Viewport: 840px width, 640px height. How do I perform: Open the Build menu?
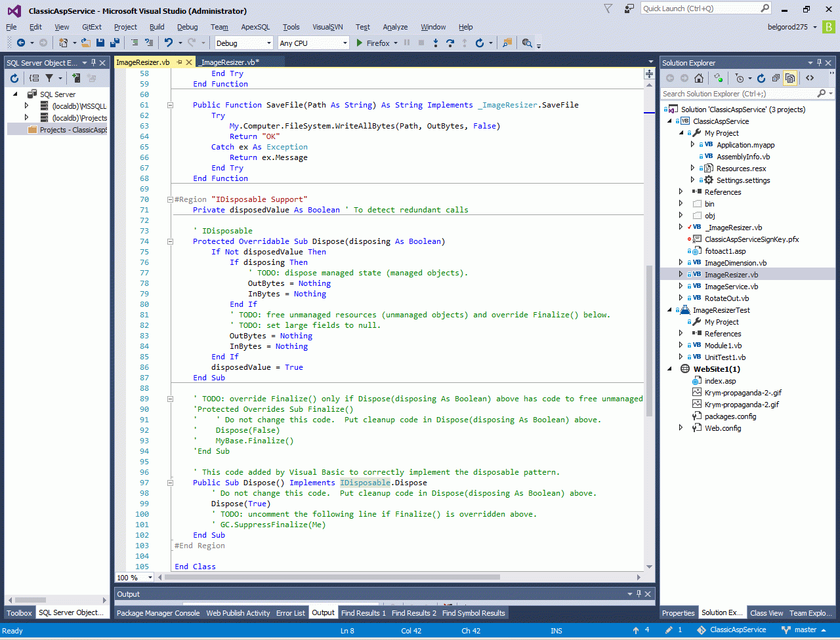tap(157, 27)
